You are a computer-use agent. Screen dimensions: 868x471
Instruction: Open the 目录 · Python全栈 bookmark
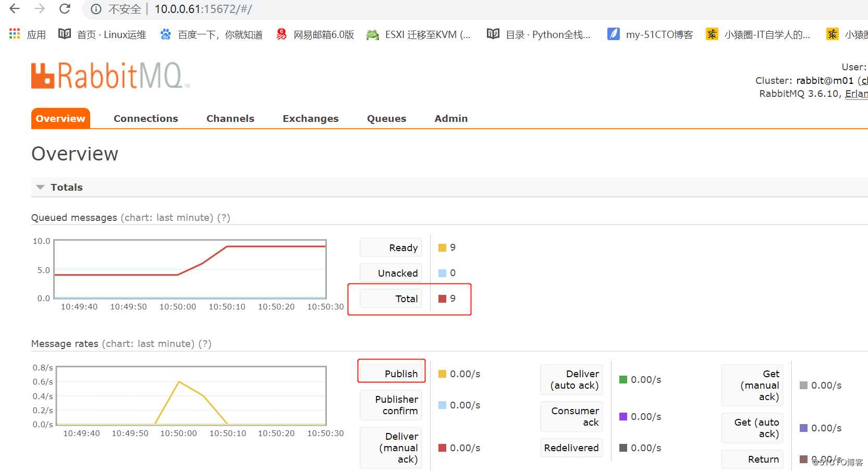click(x=539, y=34)
